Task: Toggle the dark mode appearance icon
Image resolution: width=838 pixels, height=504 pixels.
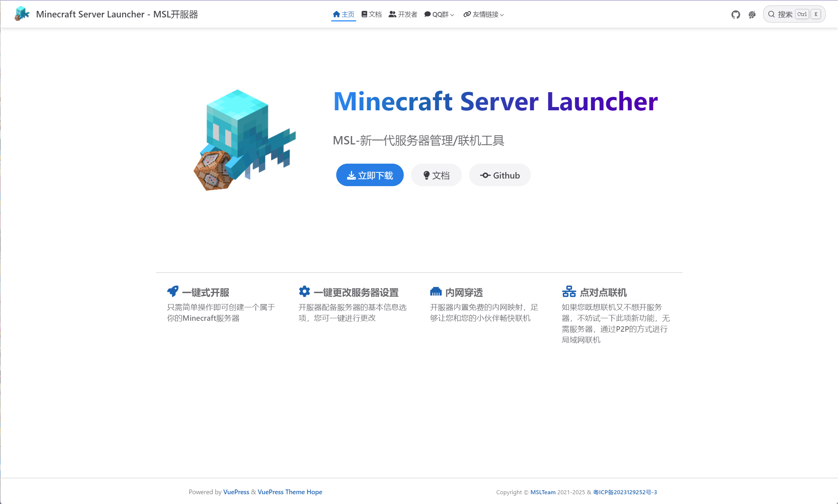Action: pyautogui.click(x=752, y=15)
